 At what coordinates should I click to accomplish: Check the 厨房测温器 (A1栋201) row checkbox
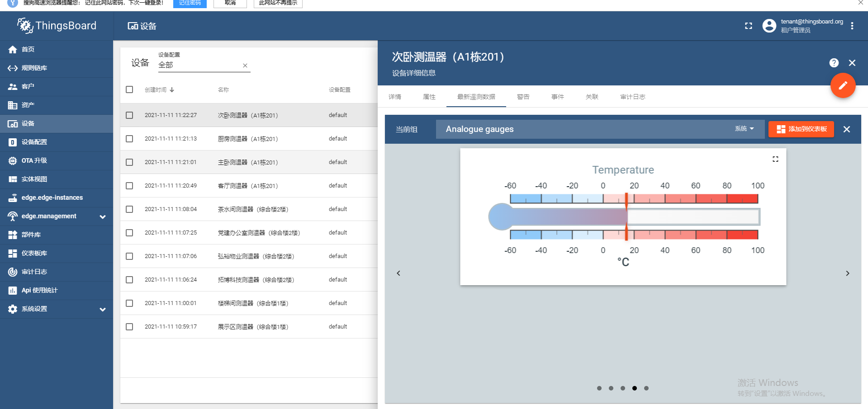129,139
